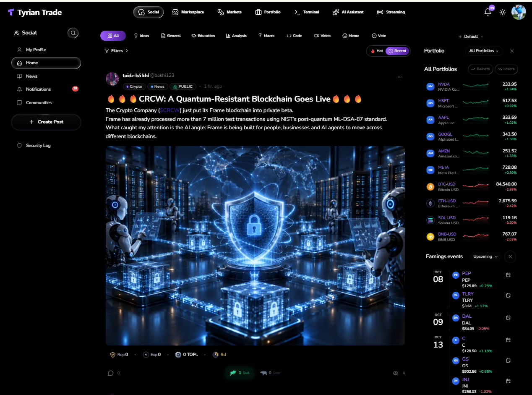The width and height of the screenshot is (532, 395).
Task: Select the Meme category tab
Action: coord(351,36)
